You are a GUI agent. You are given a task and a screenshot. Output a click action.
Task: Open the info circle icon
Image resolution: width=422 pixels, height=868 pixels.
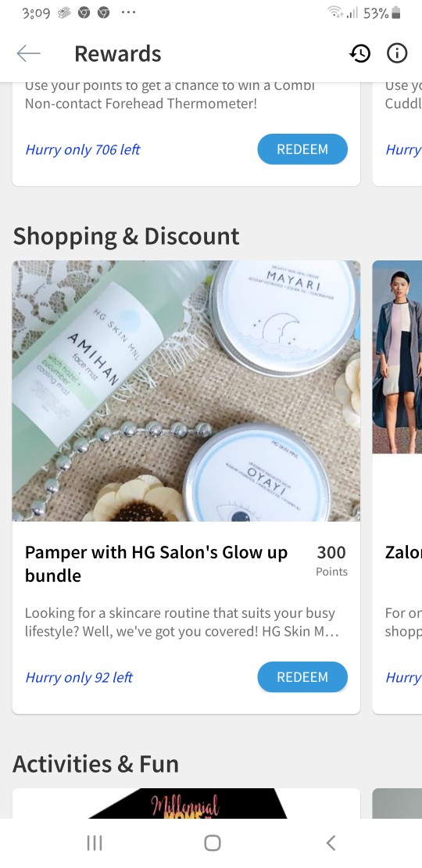(397, 53)
